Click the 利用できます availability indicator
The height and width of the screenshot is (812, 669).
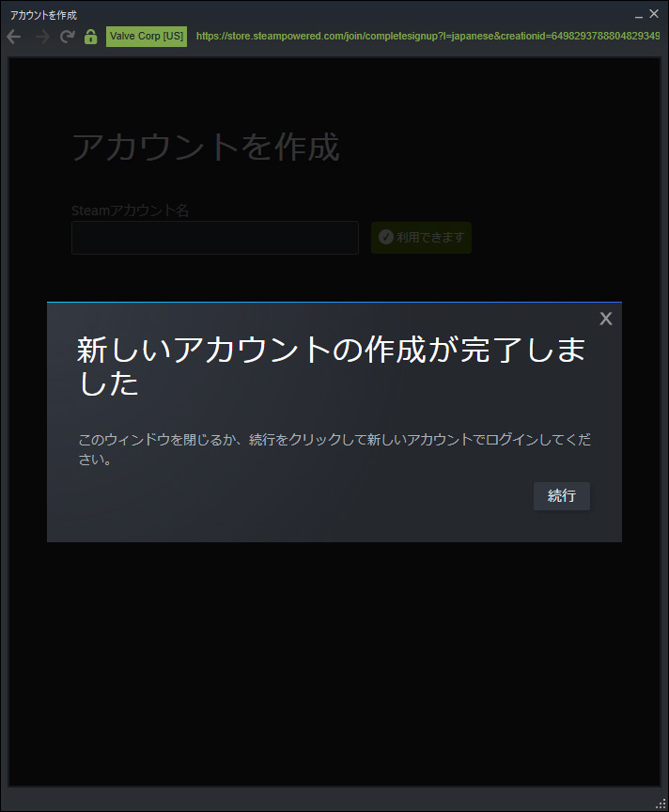422,238
